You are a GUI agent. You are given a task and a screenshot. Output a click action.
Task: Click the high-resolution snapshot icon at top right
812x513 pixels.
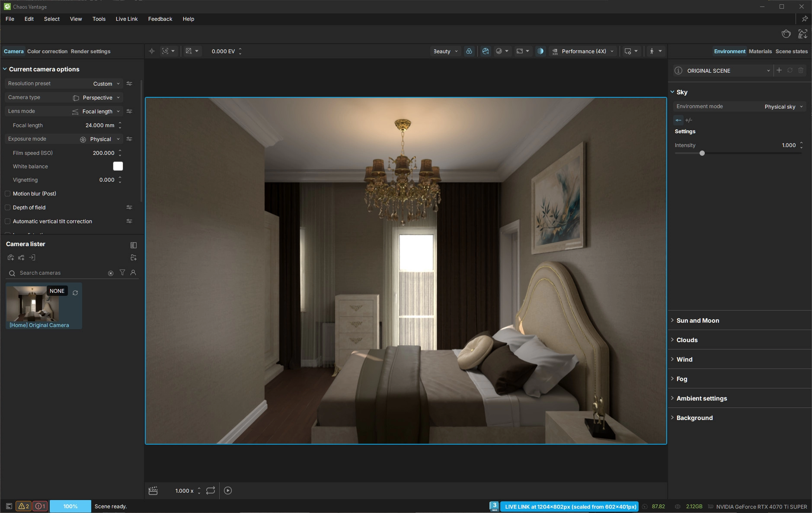coord(803,34)
